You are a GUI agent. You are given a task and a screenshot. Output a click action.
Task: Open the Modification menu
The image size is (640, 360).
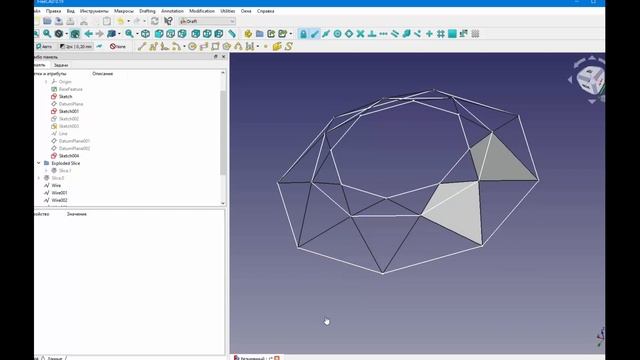(x=202, y=11)
